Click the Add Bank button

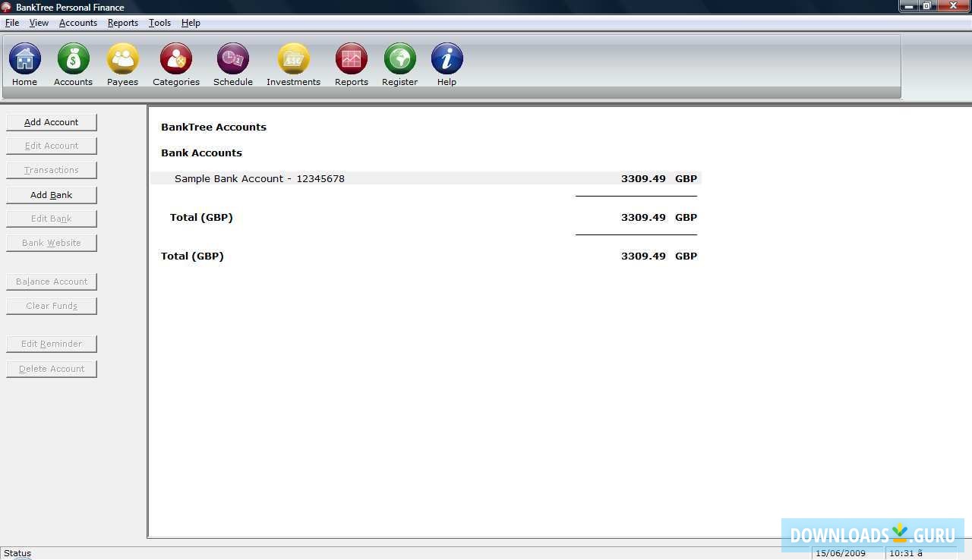[x=52, y=195]
